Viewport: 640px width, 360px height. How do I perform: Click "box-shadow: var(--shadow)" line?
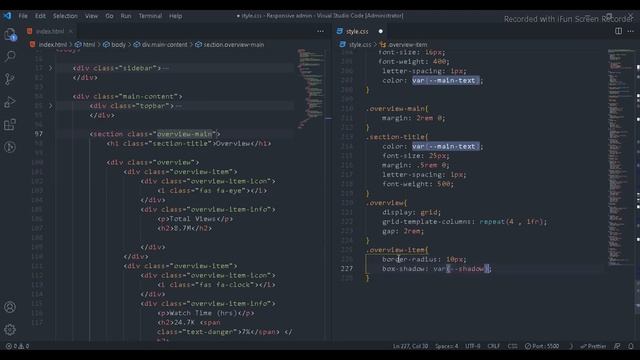437,269
